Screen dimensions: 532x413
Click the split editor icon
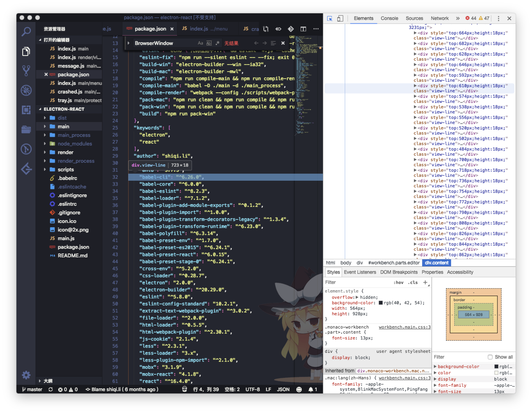tap(303, 29)
